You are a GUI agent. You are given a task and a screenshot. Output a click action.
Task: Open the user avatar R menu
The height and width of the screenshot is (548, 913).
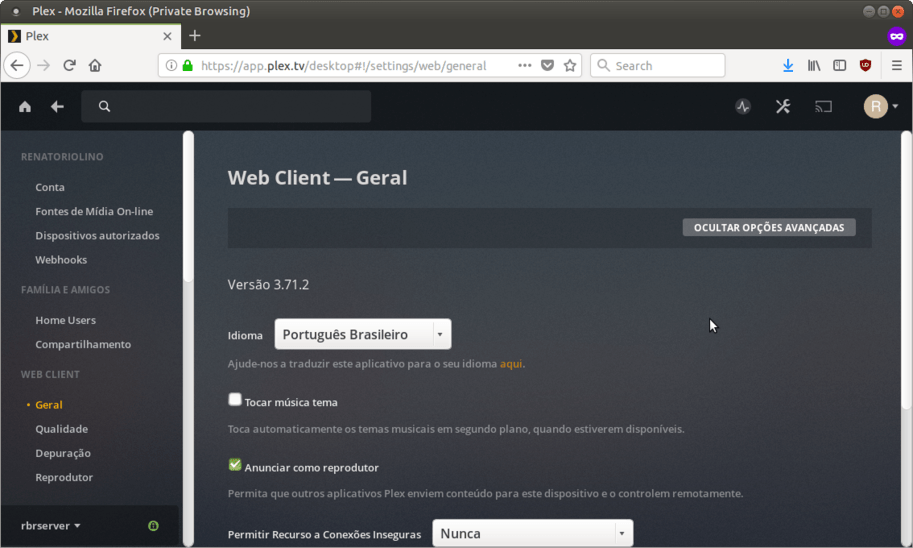(x=881, y=107)
